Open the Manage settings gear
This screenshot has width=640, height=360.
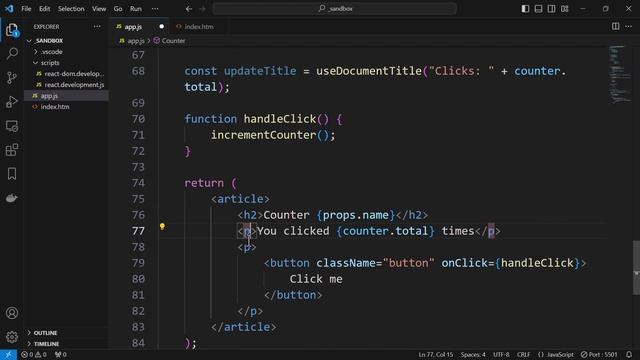click(x=12, y=337)
